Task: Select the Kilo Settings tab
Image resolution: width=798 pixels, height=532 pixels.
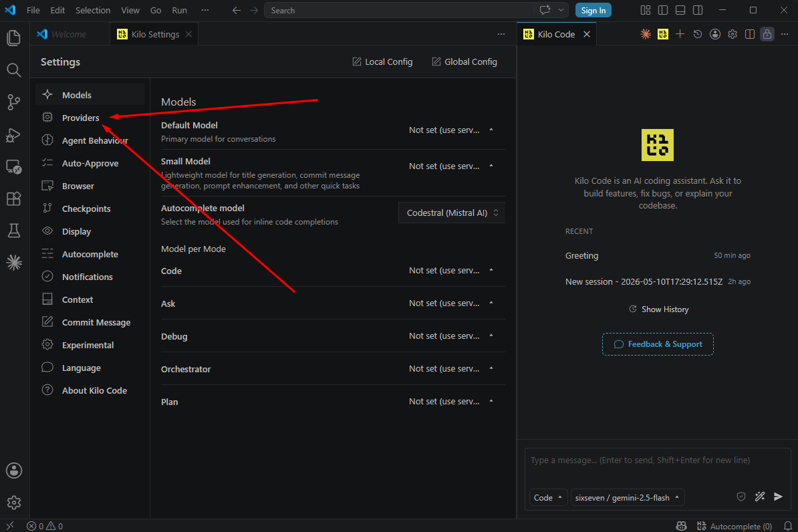Action: pyautogui.click(x=154, y=34)
